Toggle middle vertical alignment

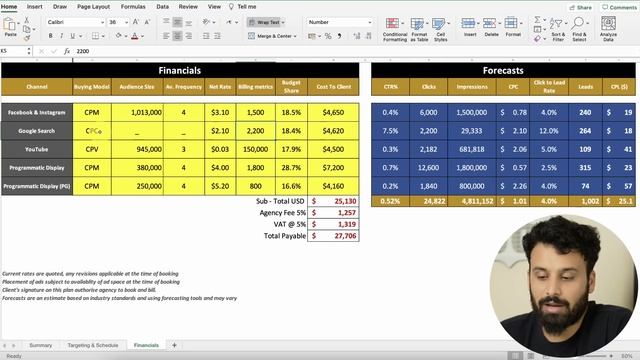tap(177, 22)
